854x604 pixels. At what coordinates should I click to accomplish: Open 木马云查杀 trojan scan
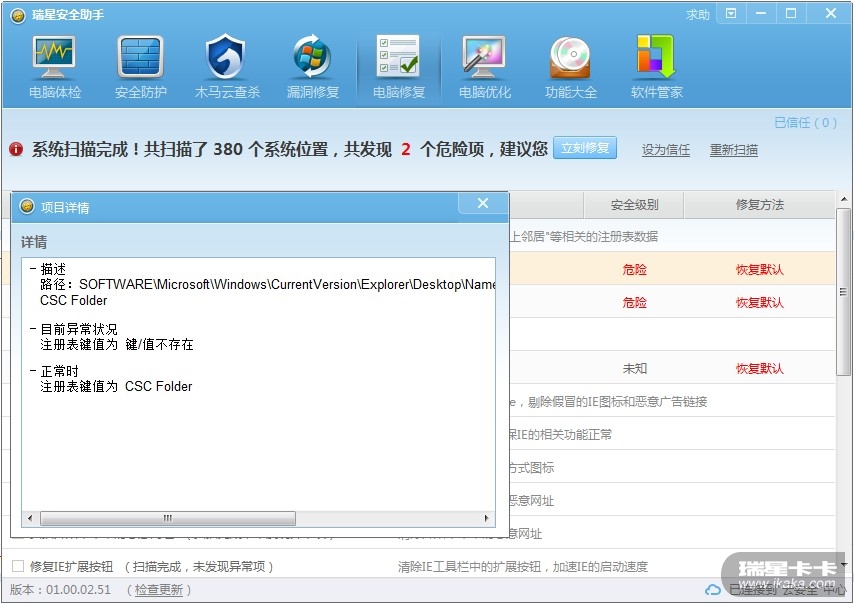point(227,67)
